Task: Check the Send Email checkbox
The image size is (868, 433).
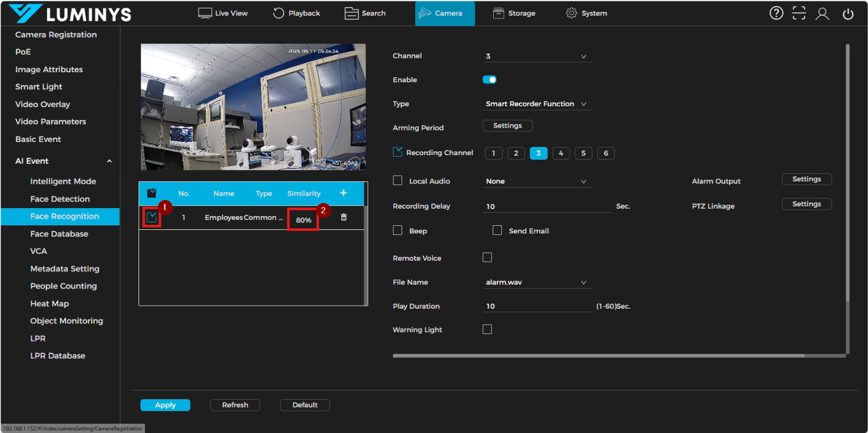Action: (497, 230)
